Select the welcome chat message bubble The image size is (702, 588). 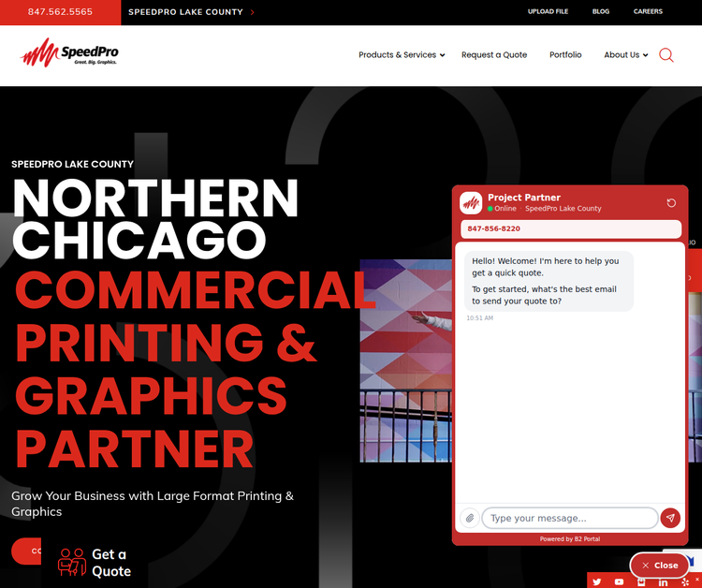[x=548, y=281]
